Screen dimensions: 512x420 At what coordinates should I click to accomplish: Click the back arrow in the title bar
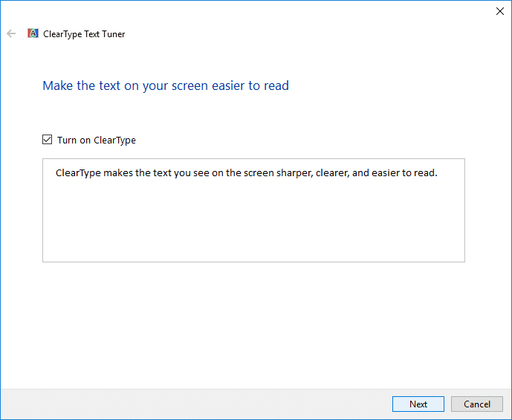pyautogui.click(x=11, y=33)
